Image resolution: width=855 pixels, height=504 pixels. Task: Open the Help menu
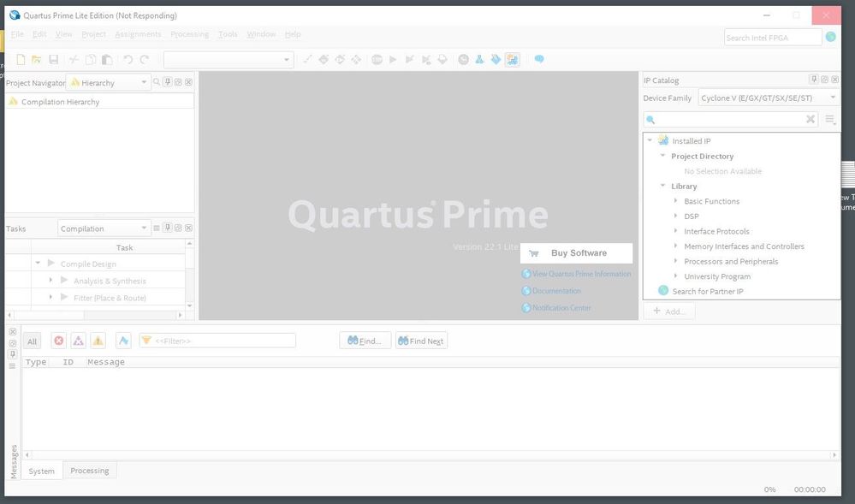point(293,34)
